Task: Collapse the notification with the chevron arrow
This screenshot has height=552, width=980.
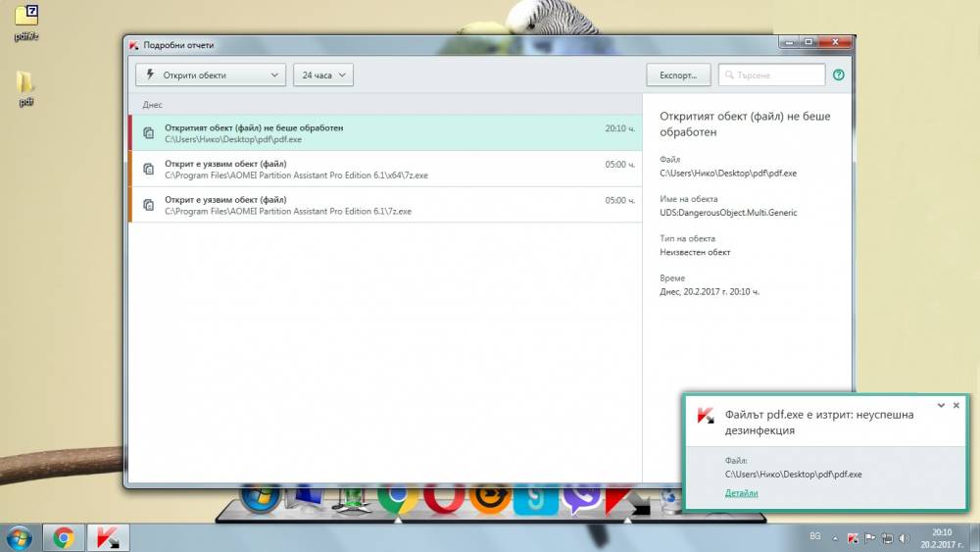Action: click(941, 405)
